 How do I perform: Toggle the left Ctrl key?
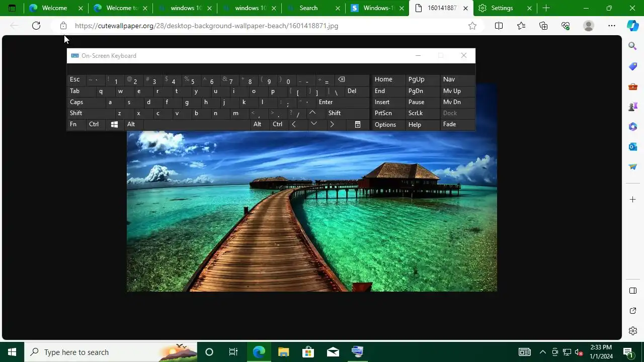96,124
